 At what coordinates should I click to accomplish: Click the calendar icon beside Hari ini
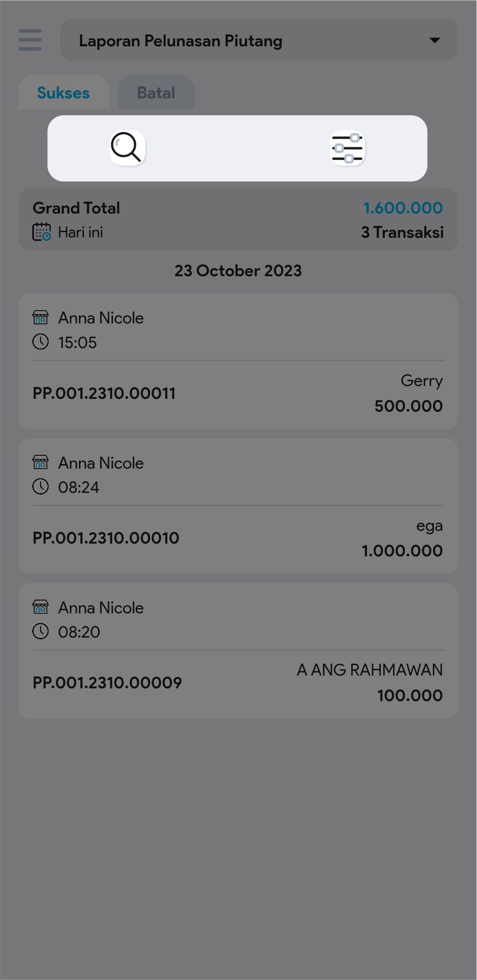pyautogui.click(x=41, y=232)
